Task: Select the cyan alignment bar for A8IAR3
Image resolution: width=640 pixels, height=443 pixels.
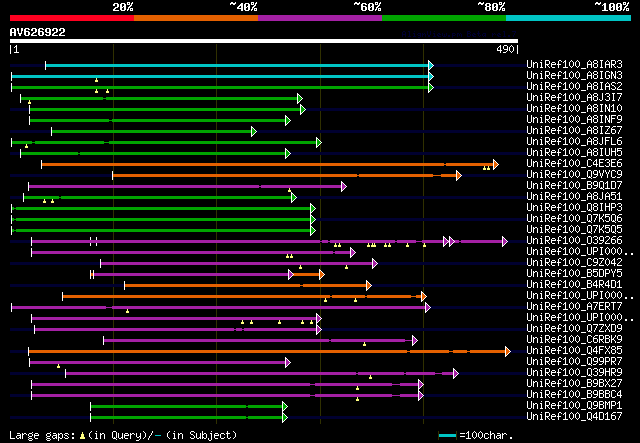Action: coord(237,65)
